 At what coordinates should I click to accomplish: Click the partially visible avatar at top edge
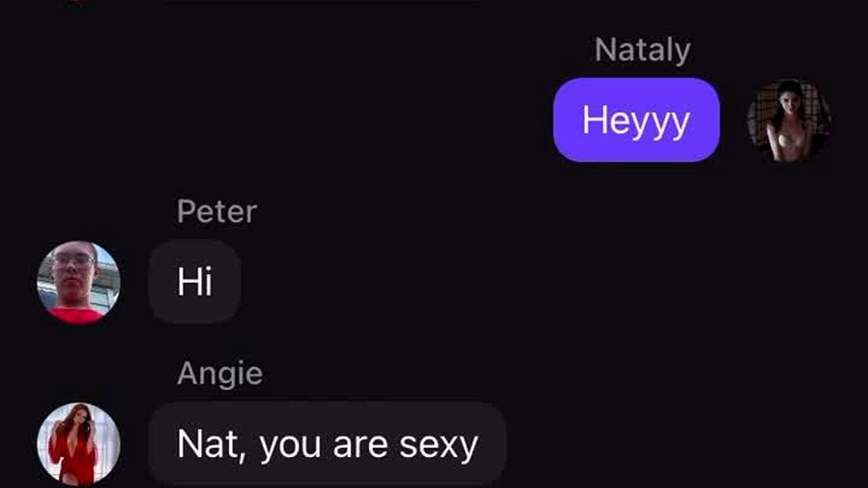[79, 1]
